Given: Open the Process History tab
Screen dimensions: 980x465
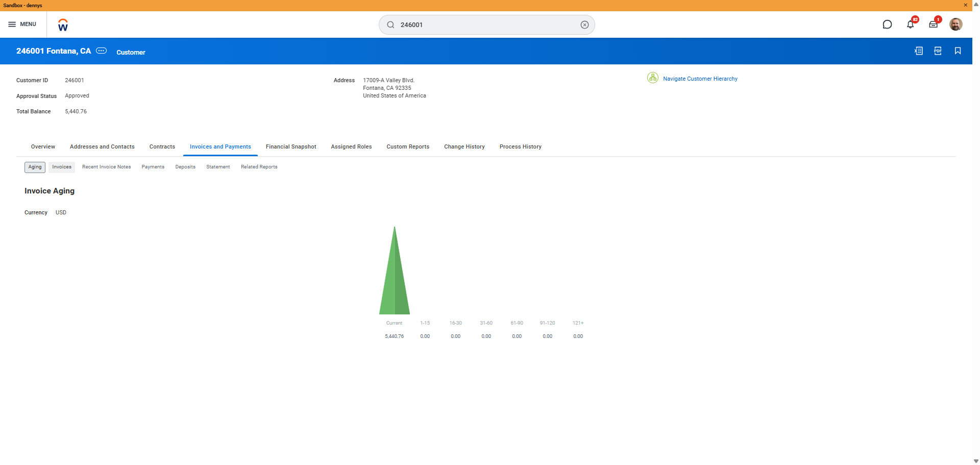Looking at the screenshot, I should pos(520,147).
